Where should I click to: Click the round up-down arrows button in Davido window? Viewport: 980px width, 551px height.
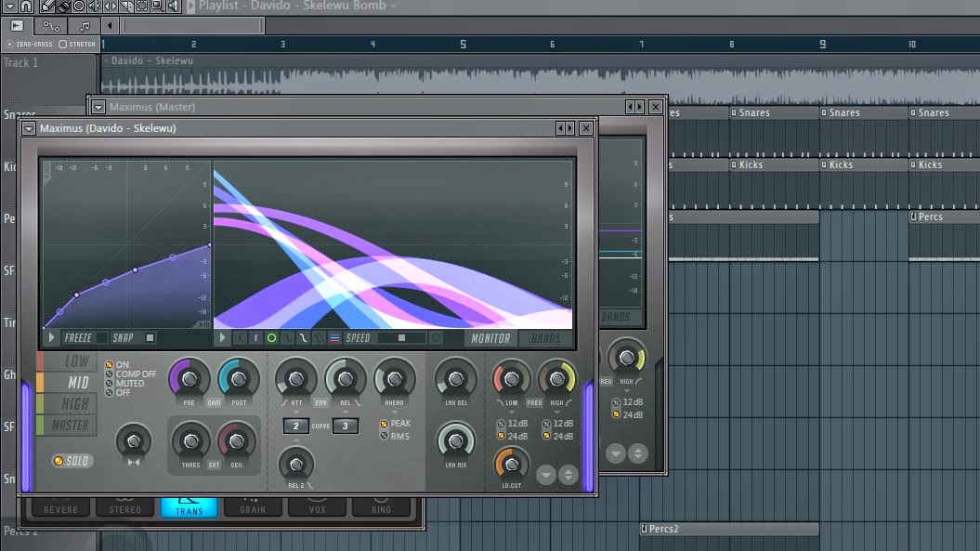point(568,475)
